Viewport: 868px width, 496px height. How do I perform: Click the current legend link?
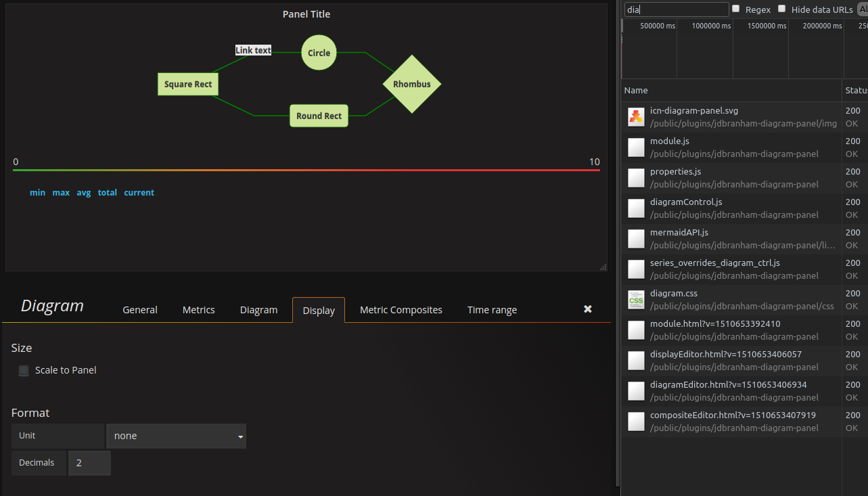point(139,192)
